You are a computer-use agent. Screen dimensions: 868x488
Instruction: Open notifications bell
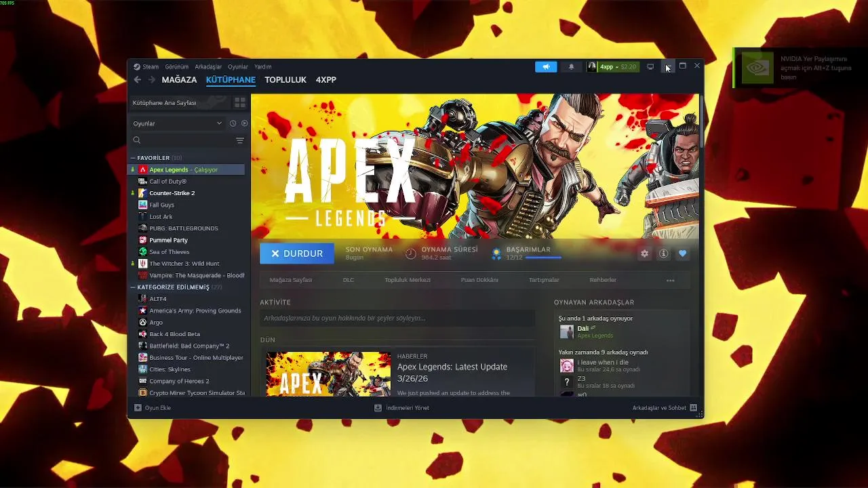pyautogui.click(x=571, y=66)
